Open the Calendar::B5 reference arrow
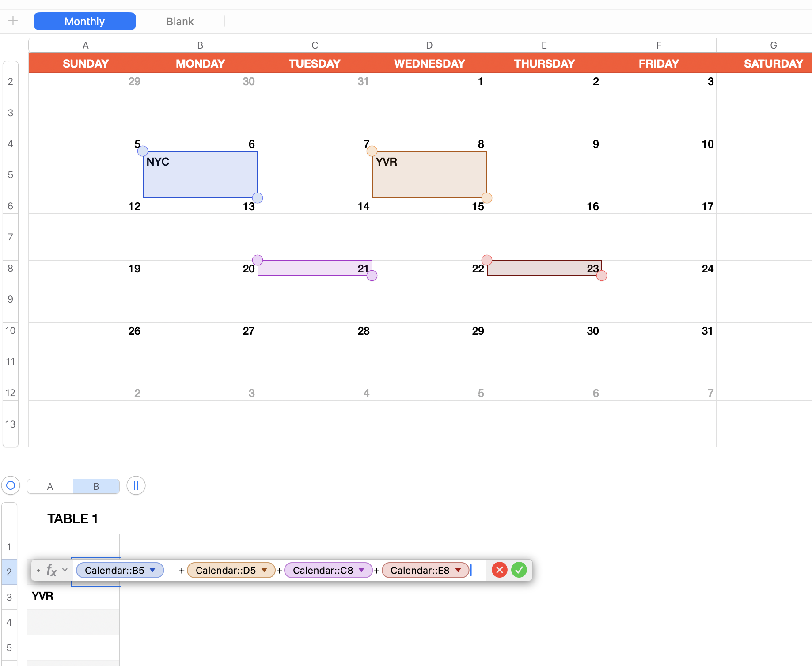Viewport: 812px width, 666px height. pyautogui.click(x=153, y=570)
